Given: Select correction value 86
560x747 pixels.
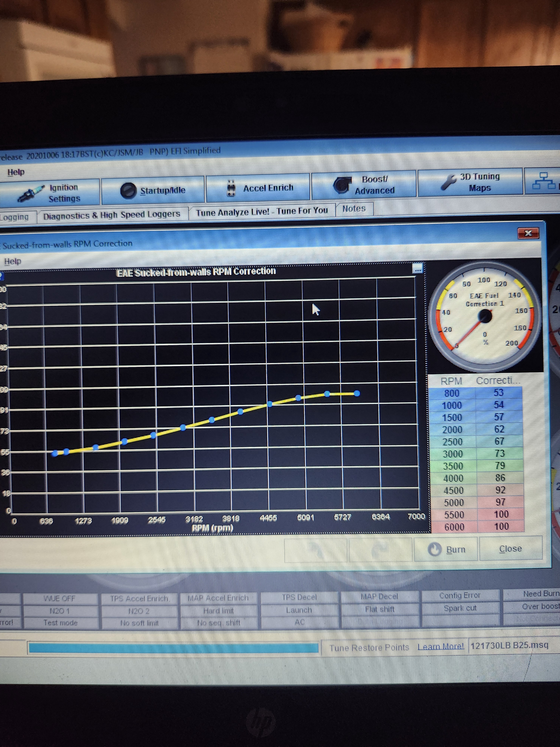Looking at the screenshot, I should pos(500,478).
